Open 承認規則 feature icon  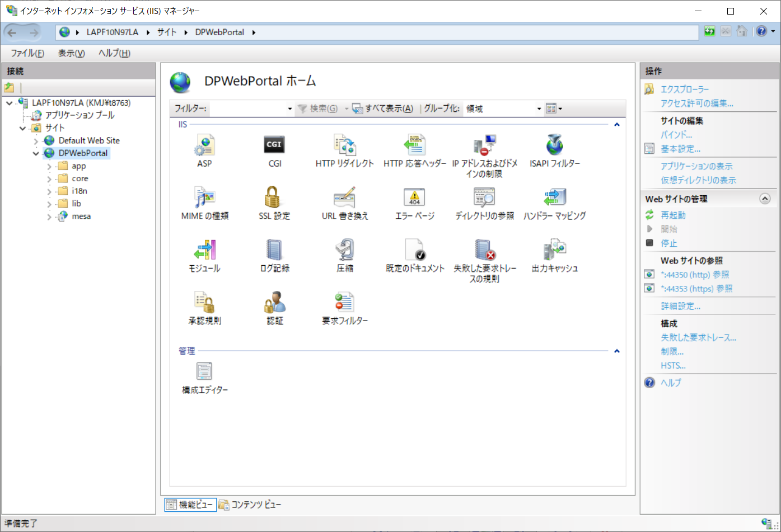tap(204, 303)
